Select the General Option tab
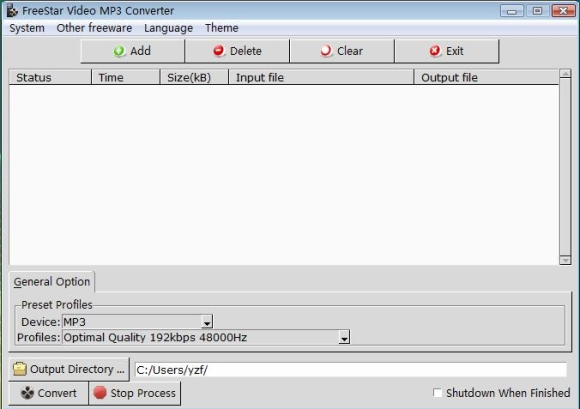This screenshot has width=580, height=409. [x=52, y=282]
